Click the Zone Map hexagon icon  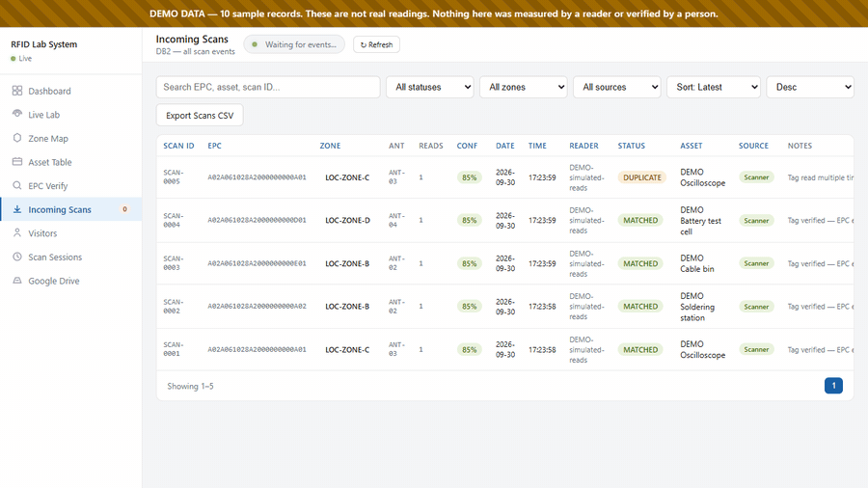[x=17, y=138]
